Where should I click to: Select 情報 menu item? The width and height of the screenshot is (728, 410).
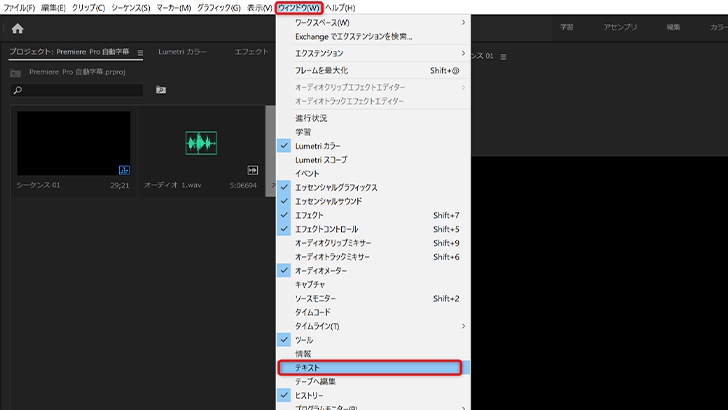click(373, 354)
